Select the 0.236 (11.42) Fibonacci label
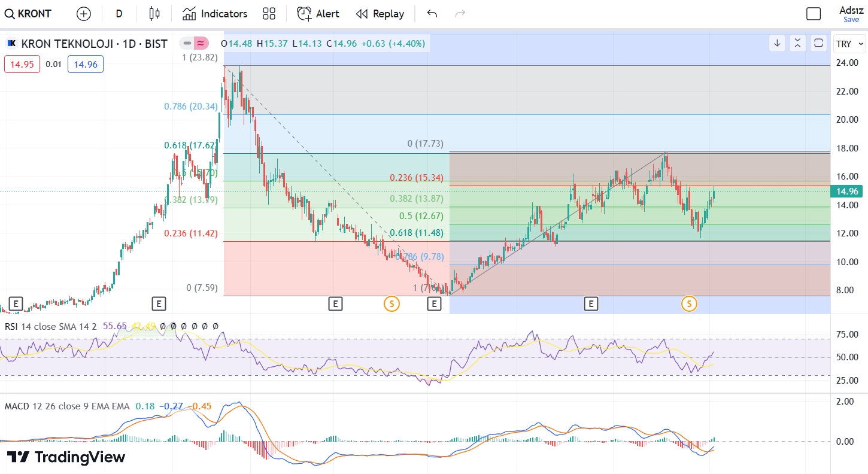The height and width of the screenshot is (474, 868). click(191, 233)
